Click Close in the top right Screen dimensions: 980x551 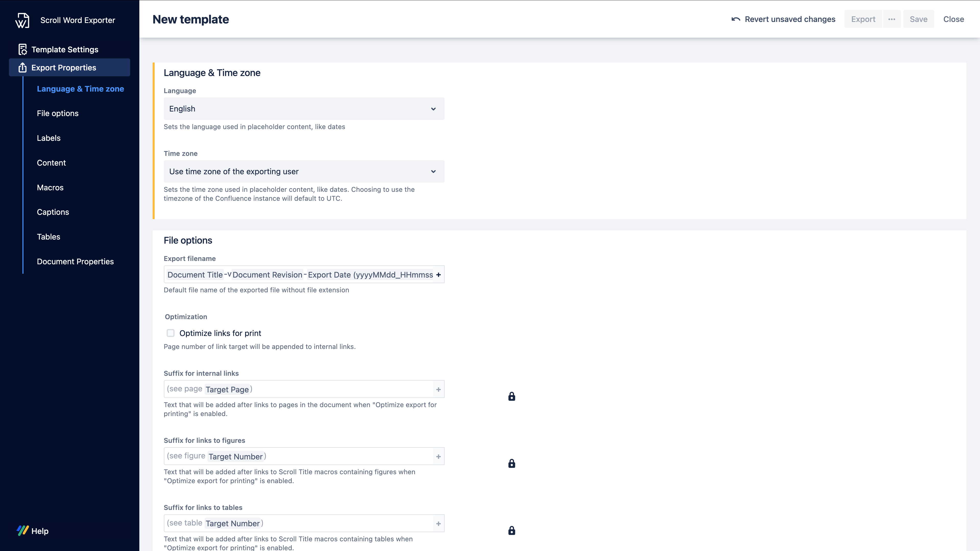tap(953, 19)
